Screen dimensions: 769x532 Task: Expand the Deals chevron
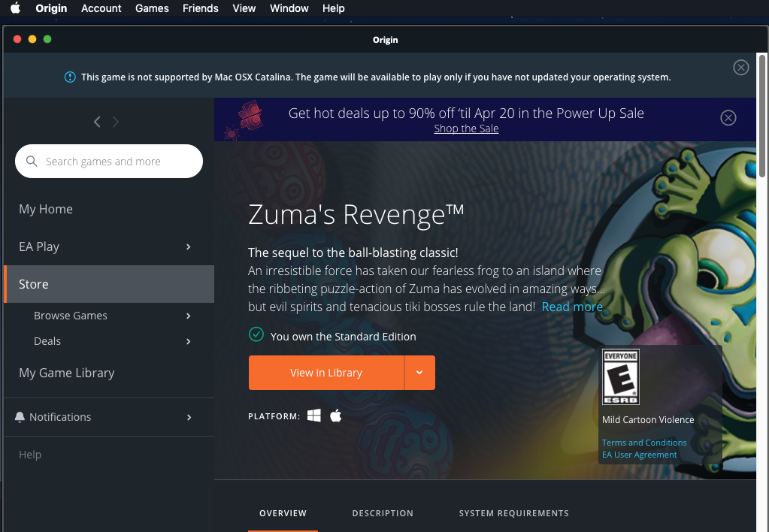(189, 341)
